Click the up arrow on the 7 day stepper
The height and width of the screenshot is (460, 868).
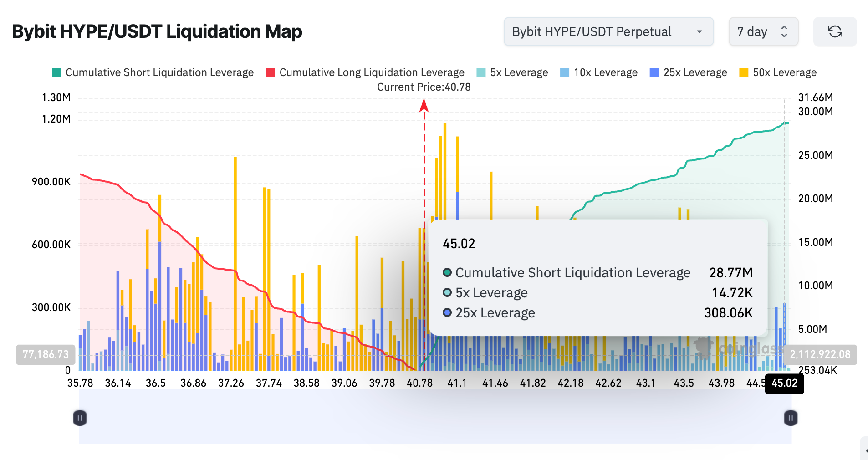click(x=784, y=26)
